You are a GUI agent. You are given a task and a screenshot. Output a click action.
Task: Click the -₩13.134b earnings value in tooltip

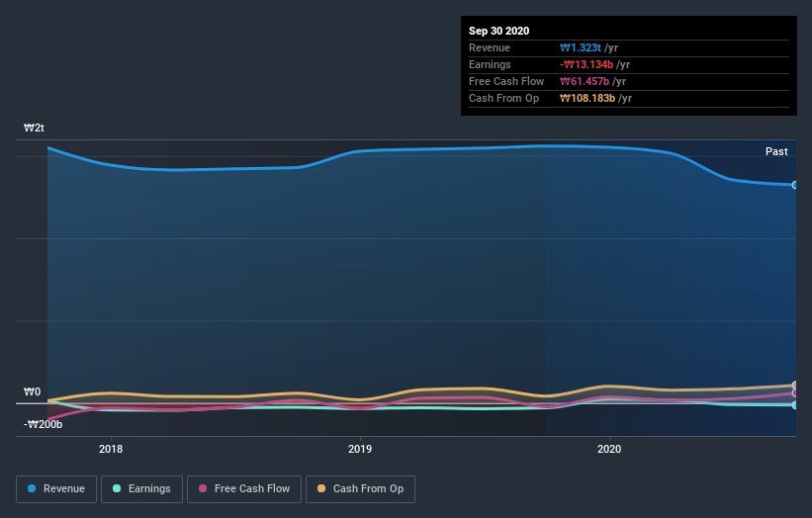coord(586,64)
